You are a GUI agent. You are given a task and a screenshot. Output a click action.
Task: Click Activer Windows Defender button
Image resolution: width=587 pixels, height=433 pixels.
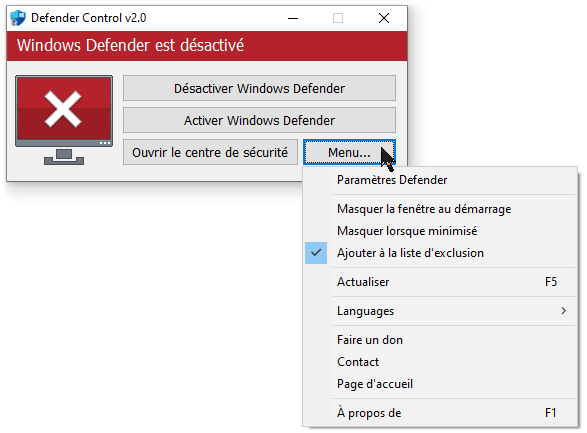coord(259,121)
